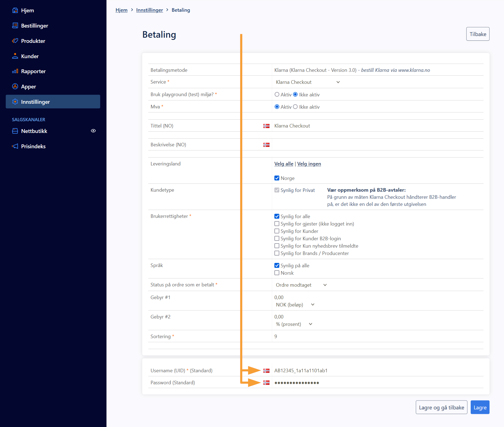The image size is (504, 427).
Task: Click the Velg alle link
Action: click(x=284, y=164)
